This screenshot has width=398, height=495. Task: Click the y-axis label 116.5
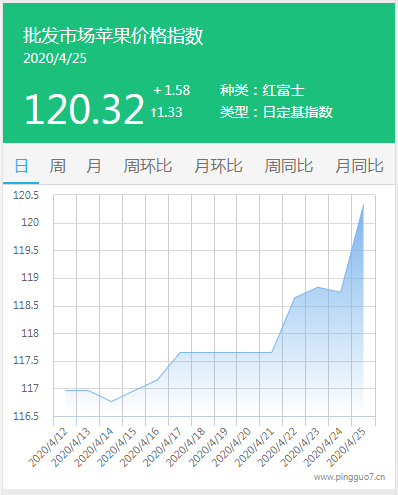26,416
